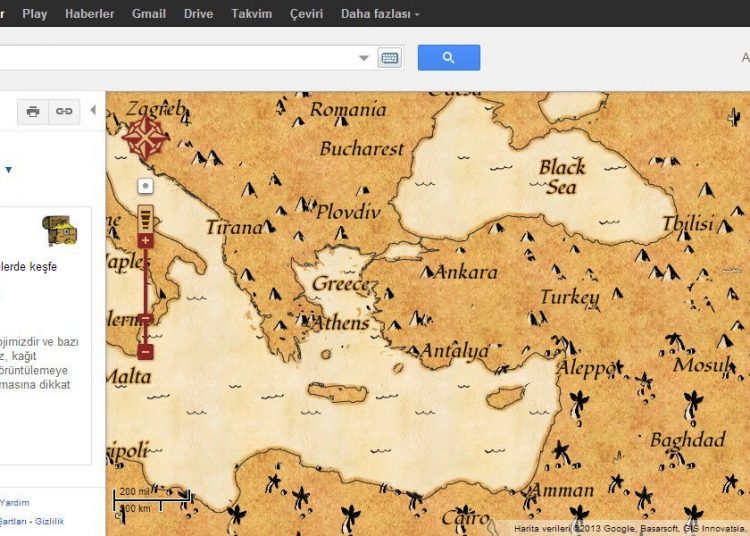
Task: Open the Gizlilik link
Action: click(x=49, y=521)
